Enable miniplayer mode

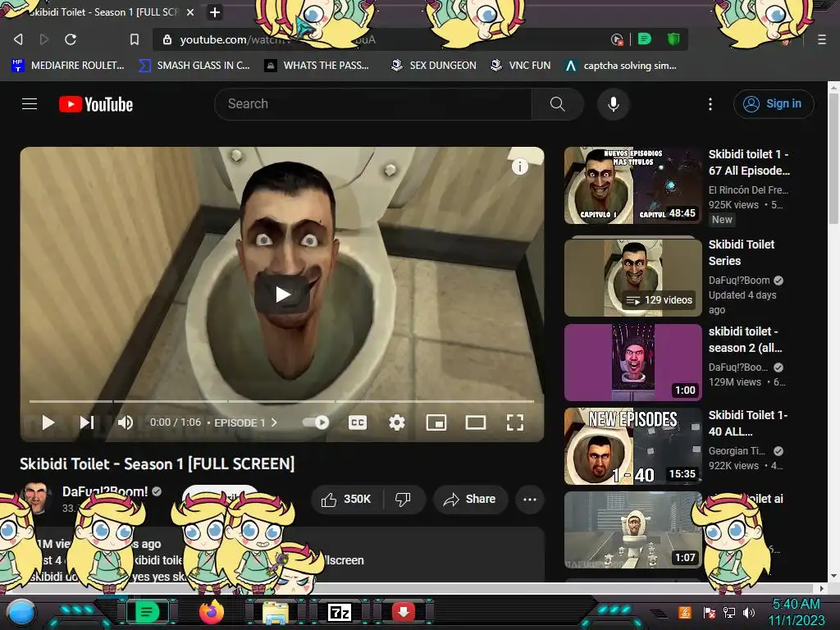click(436, 422)
